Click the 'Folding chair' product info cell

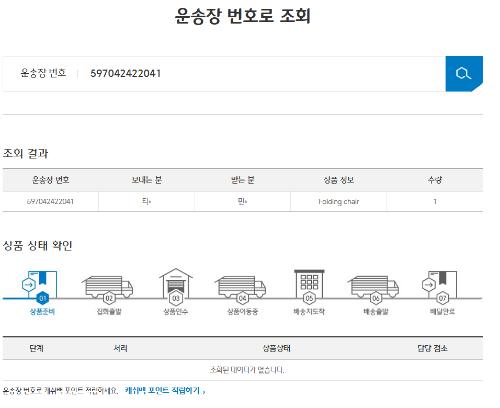click(x=338, y=201)
